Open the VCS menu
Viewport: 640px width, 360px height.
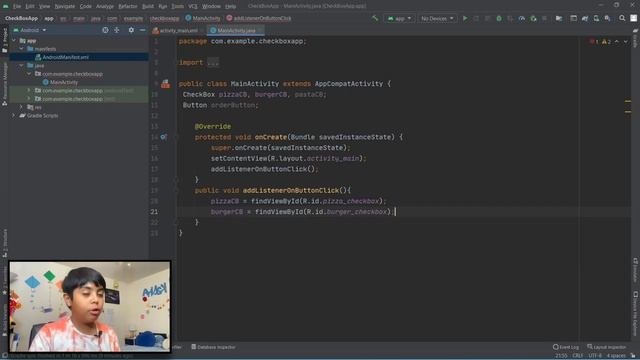pyautogui.click(x=193, y=6)
